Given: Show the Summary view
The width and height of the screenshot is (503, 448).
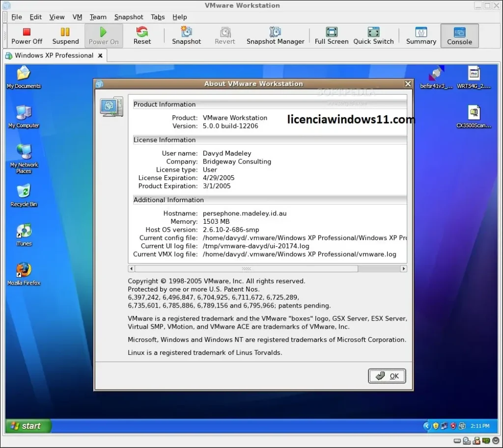Looking at the screenshot, I should [x=421, y=36].
